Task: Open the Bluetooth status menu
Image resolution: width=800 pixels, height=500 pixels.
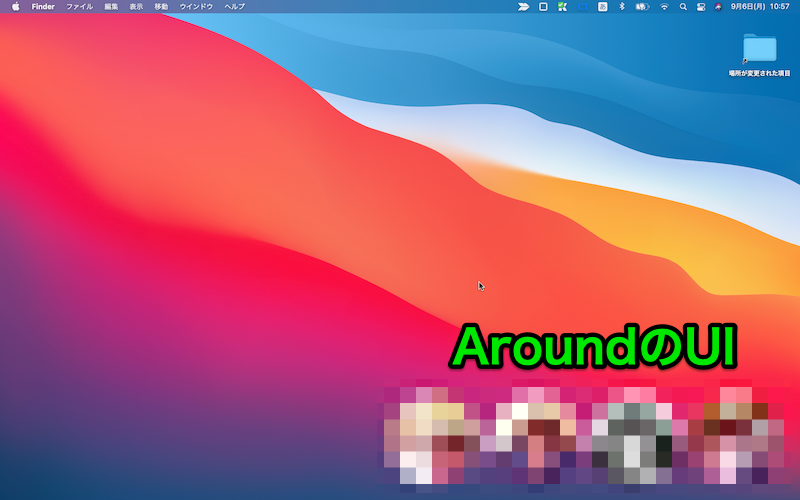Action: 622,7
